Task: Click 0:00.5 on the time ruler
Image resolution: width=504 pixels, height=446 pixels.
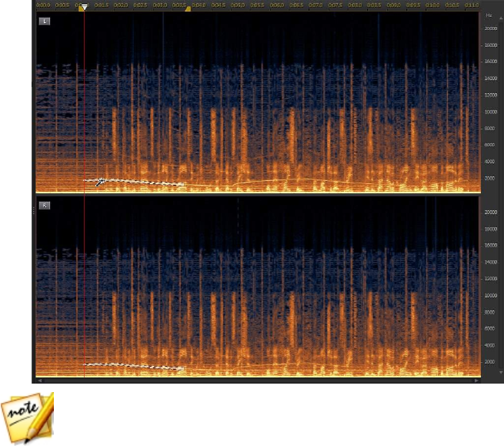Action: (x=62, y=5)
